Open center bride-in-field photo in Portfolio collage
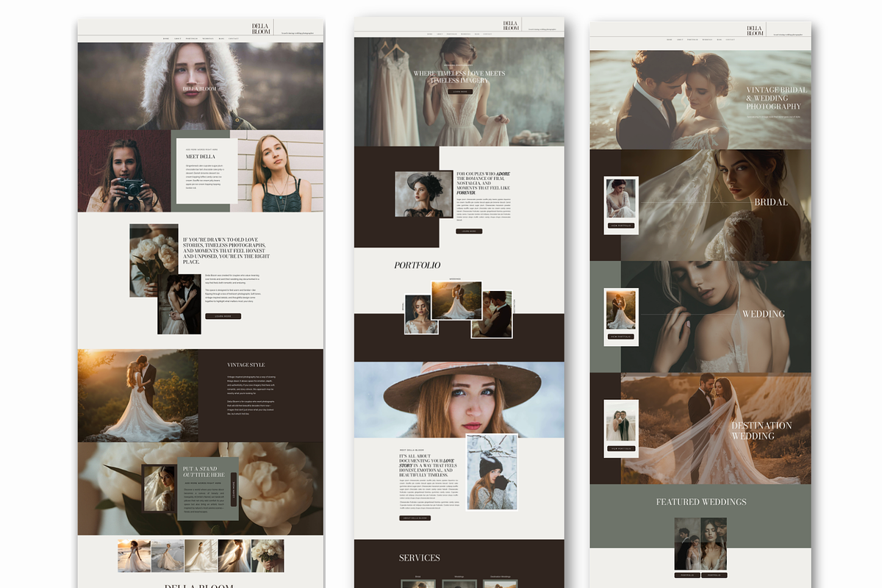 [456, 300]
